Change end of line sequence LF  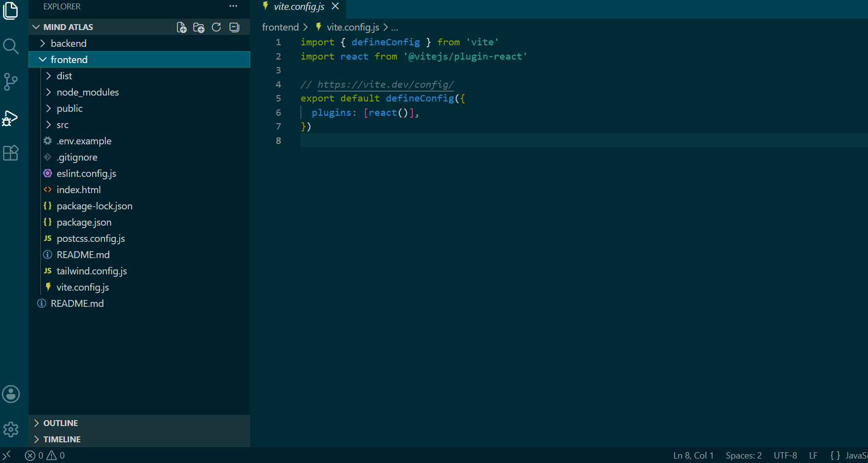pyautogui.click(x=813, y=456)
